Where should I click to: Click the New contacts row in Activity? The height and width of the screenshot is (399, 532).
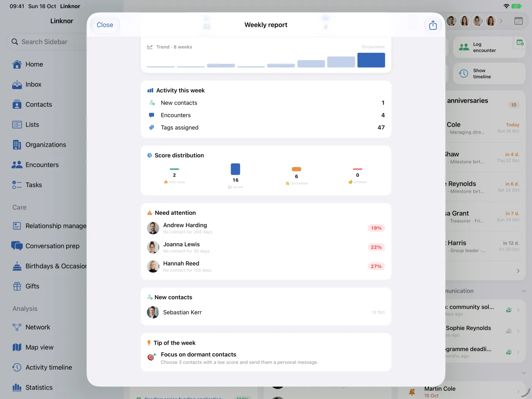coord(266,103)
